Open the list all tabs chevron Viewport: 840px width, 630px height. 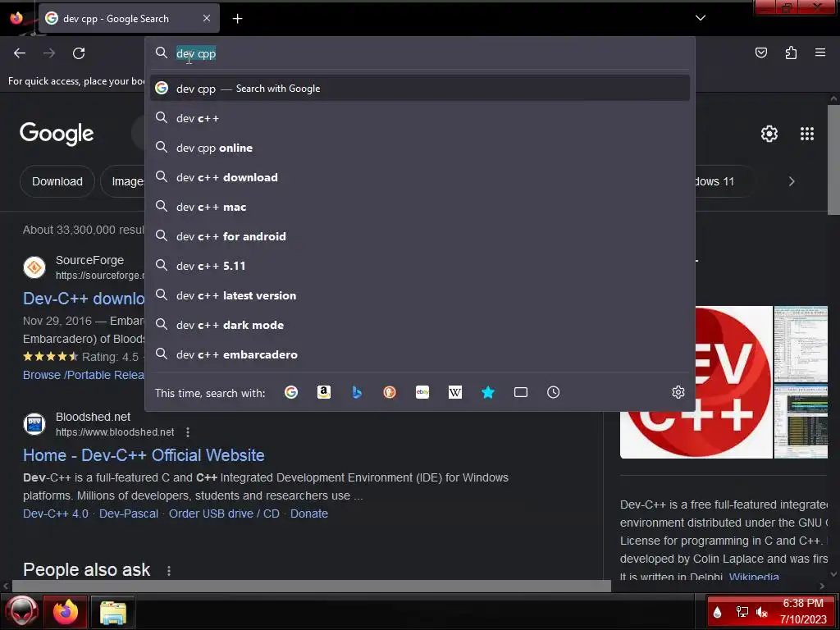701,18
